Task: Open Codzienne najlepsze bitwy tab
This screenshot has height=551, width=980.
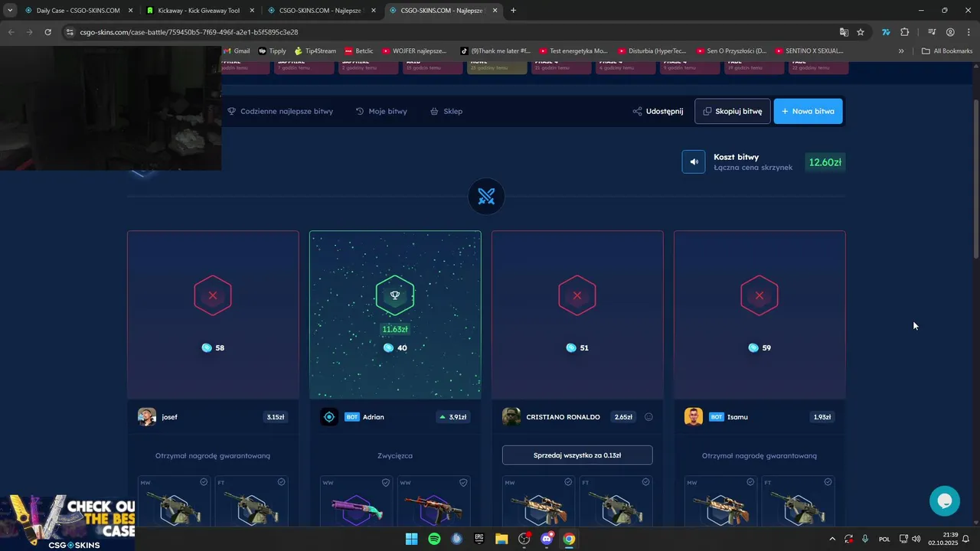Action: point(280,111)
